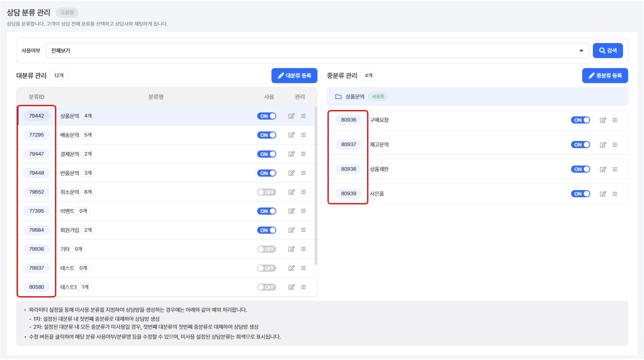
Task: Toggle the 상품제한 ON switch
Action: tap(581, 169)
